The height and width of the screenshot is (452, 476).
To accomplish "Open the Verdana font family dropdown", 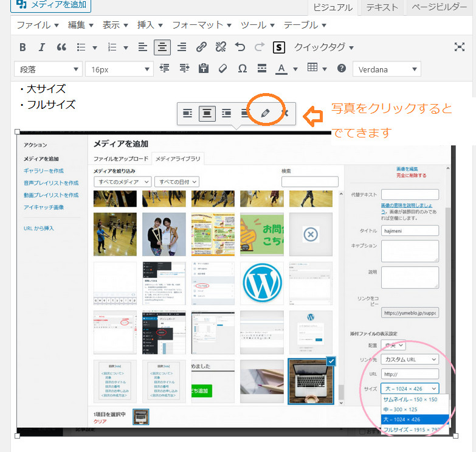I will coord(387,69).
